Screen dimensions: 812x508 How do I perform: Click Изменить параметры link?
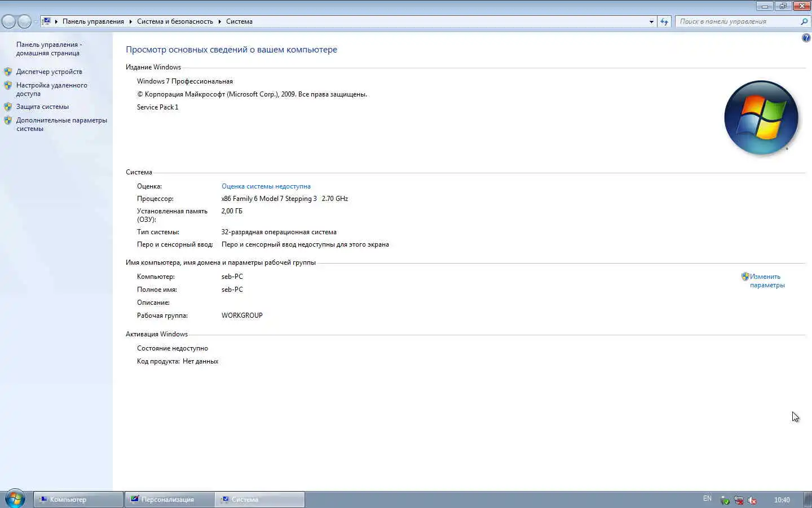point(767,281)
